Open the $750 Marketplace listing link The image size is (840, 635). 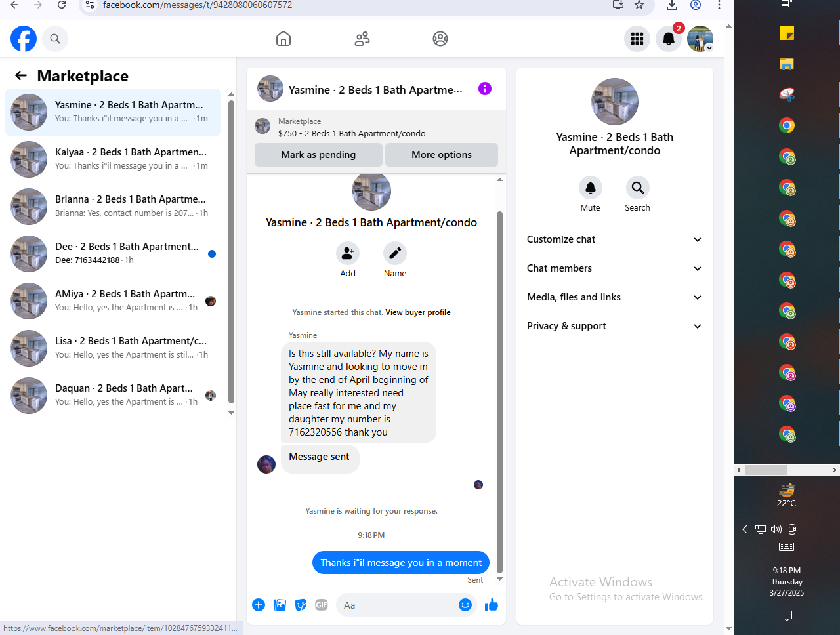coord(352,133)
